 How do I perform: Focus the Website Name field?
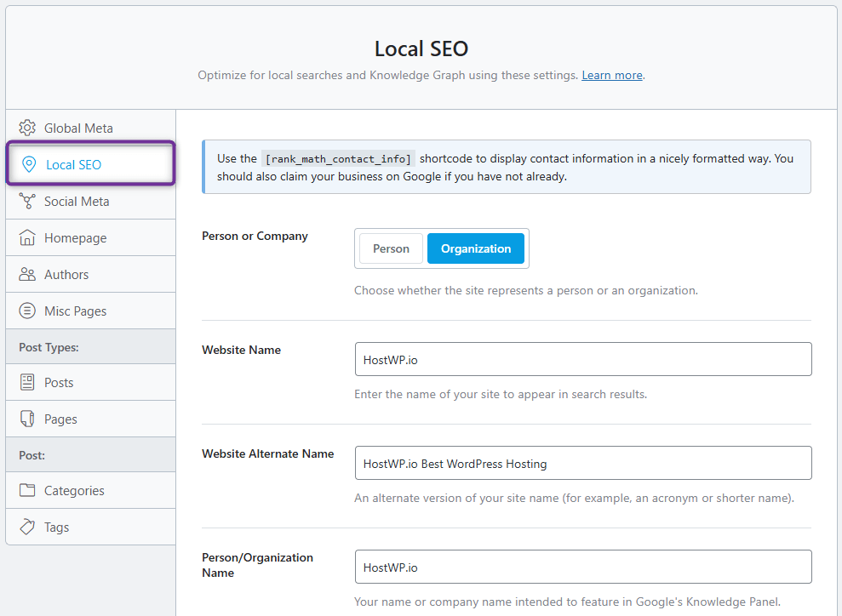click(x=583, y=359)
